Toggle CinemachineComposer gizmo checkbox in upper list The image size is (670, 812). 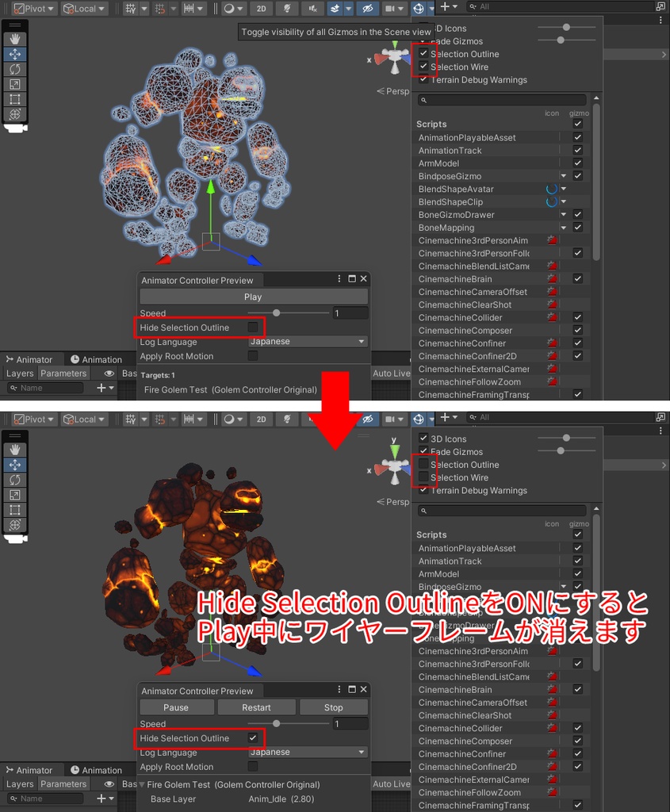(x=578, y=330)
